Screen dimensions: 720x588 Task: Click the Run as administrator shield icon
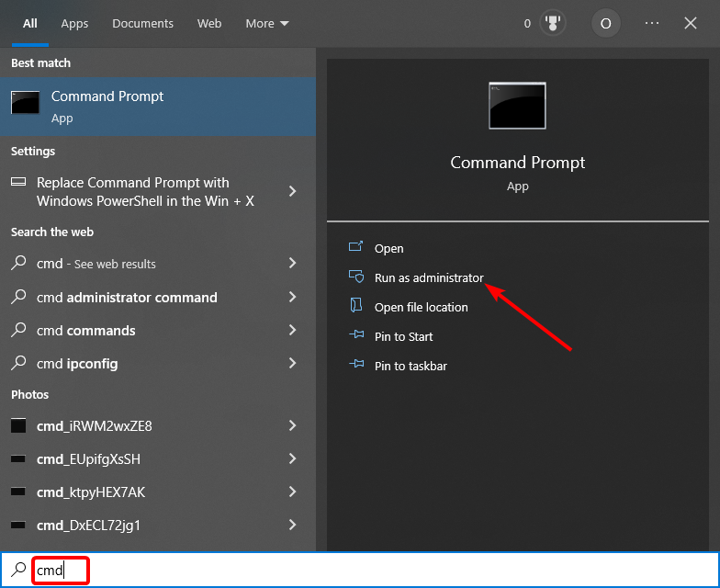[356, 277]
